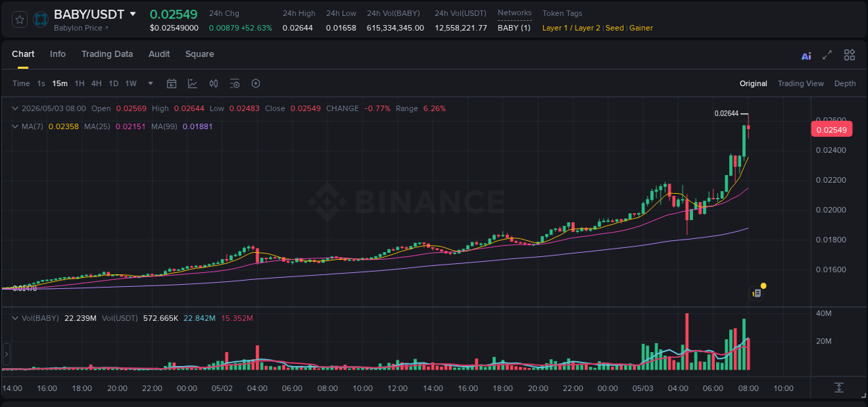Screen dimensions: 868x407
Task: Collapse the Vol(BABY) indicator legend chevron
Action: (15, 318)
